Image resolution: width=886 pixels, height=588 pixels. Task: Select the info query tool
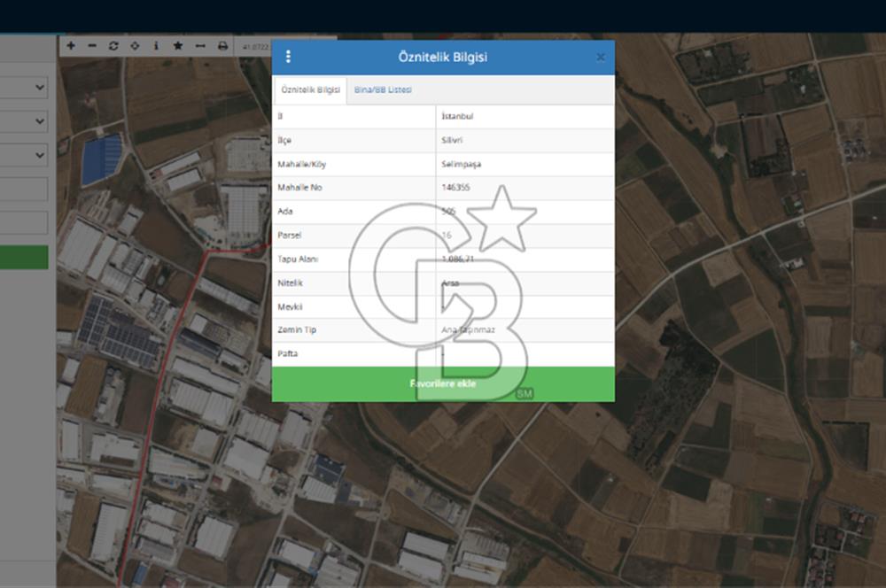[x=156, y=45]
